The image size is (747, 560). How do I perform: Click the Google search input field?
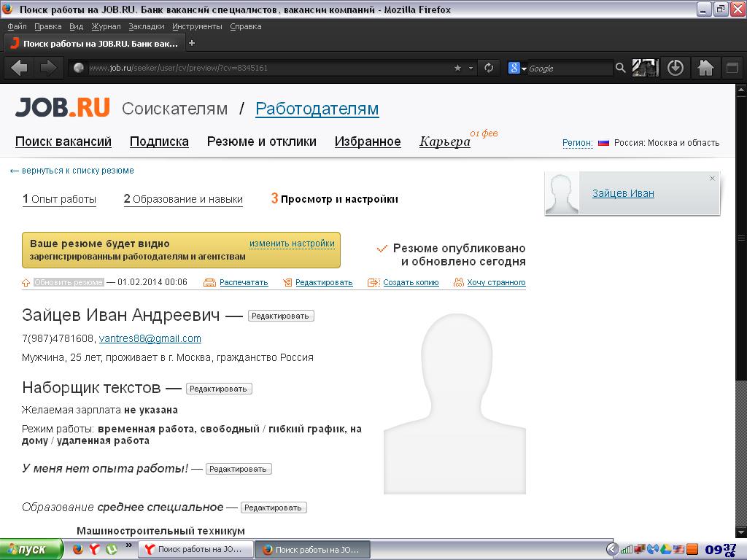[569, 68]
